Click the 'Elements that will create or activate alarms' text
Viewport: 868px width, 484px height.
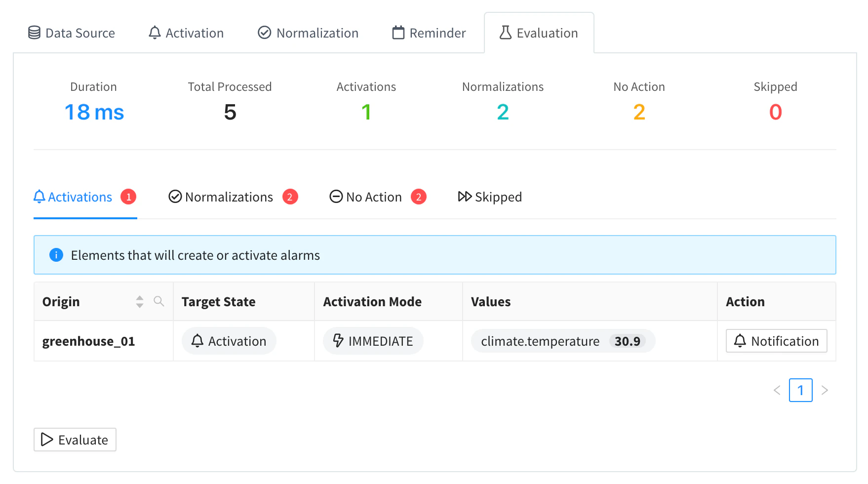196,255
